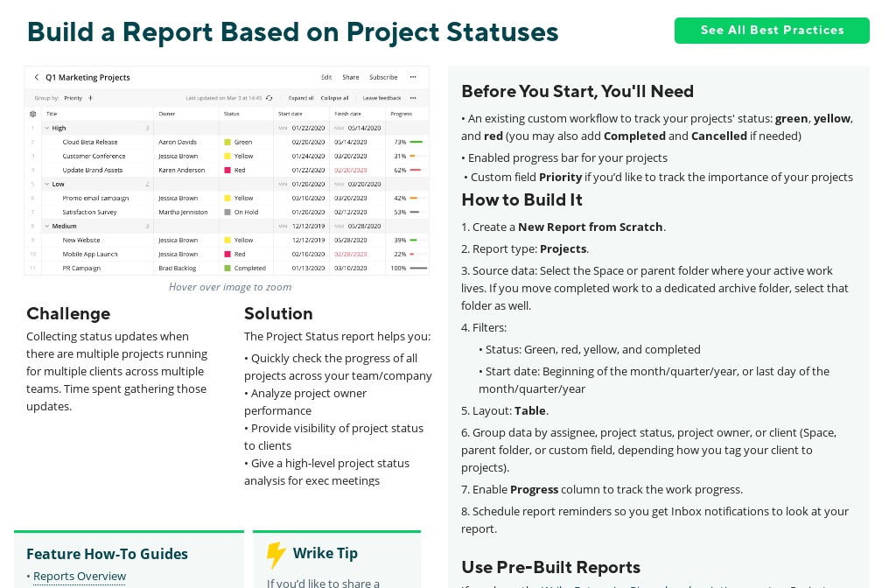This screenshot has height=588, width=896.
Task: Open the Reports Overview link
Action: pyautogui.click(x=80, y=576)
